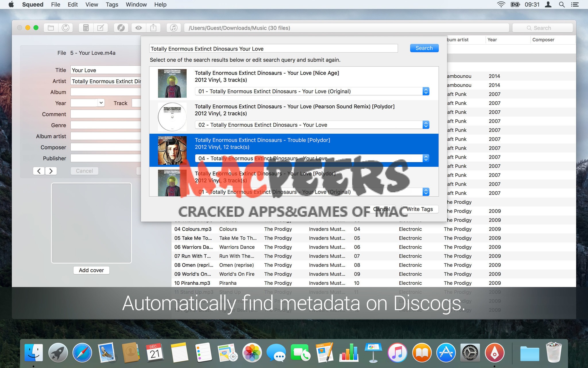Click the iTunes music note icon
Viewport: 588px width, 368px height.
[x=173, y=28]
